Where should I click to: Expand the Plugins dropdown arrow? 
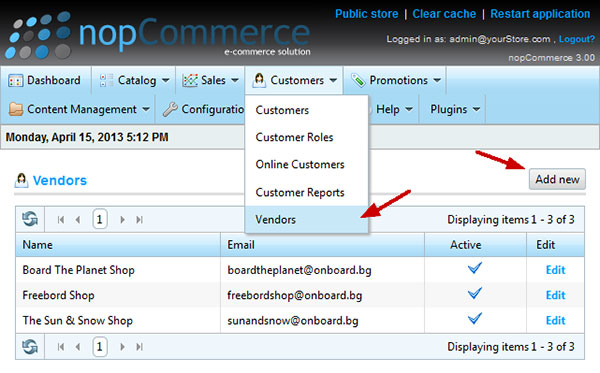pos(476,109)
